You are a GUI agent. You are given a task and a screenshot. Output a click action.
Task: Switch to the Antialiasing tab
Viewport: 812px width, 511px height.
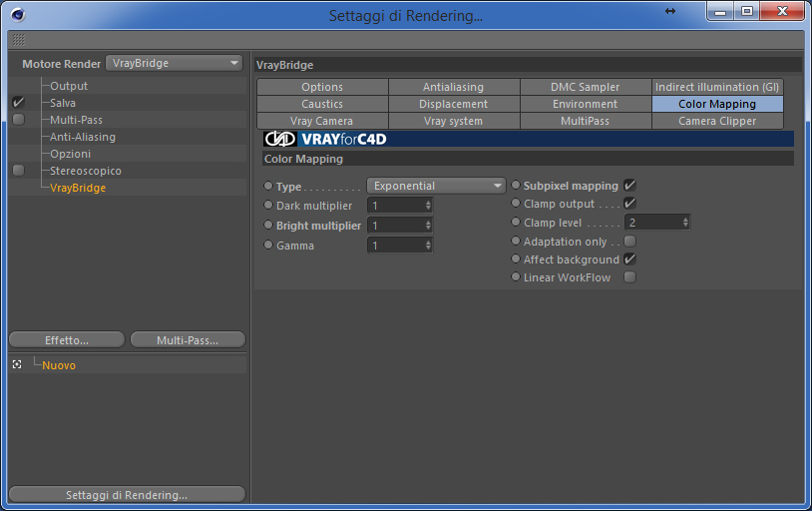[x=454, y=87]
